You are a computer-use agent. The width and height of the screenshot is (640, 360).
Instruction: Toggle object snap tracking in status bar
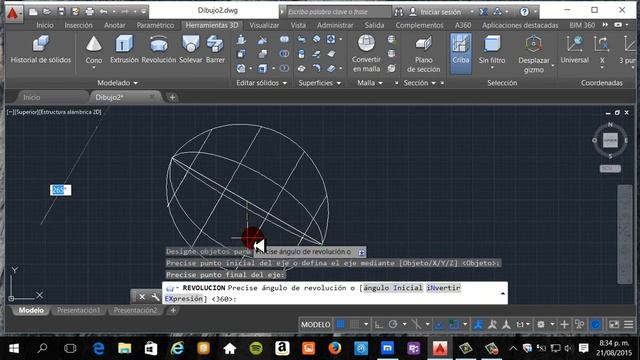pos(440,324)
